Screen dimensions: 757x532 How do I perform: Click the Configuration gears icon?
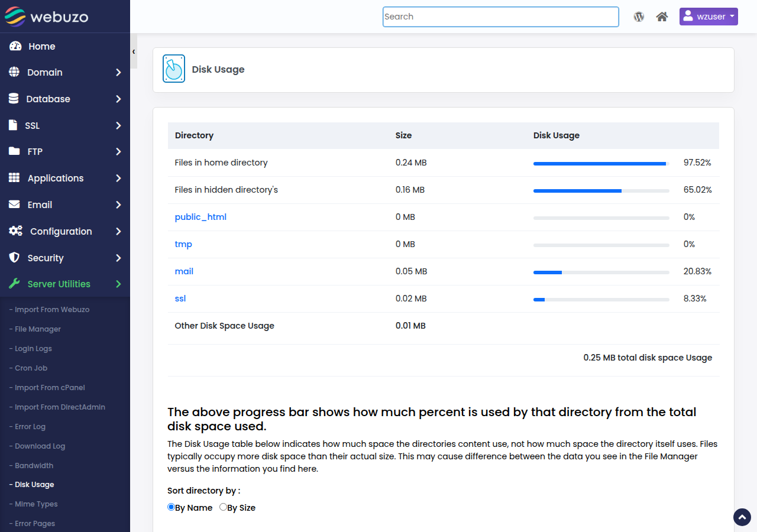click(x=15, y=231)
